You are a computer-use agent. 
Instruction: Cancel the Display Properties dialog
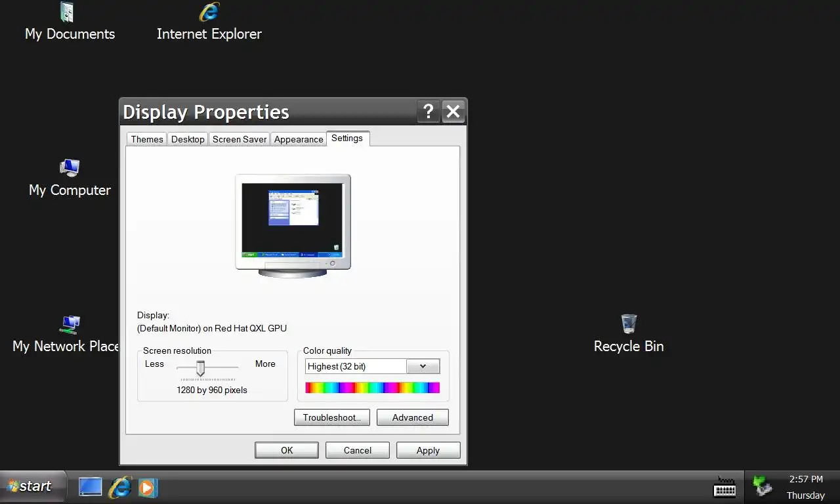tap(358, 450)
